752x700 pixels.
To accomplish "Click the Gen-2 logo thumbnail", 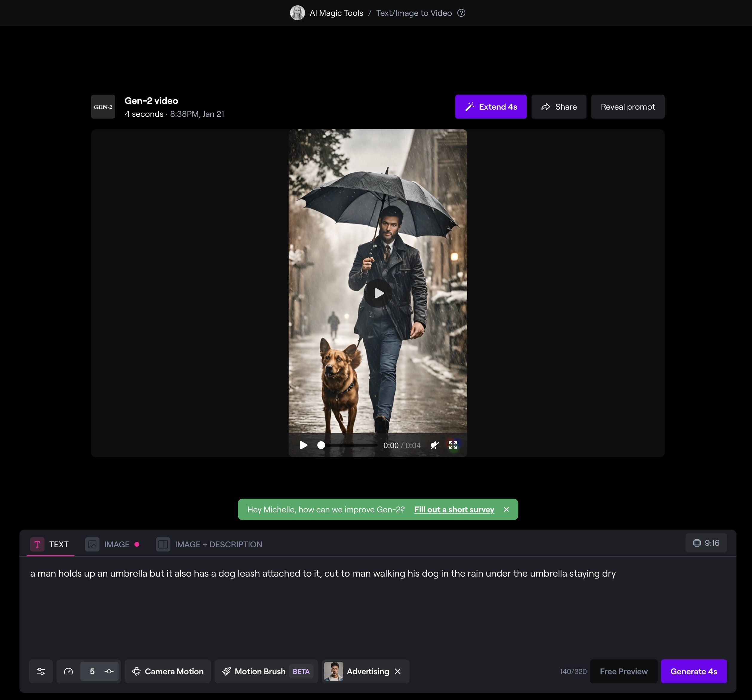I will 103,107.
